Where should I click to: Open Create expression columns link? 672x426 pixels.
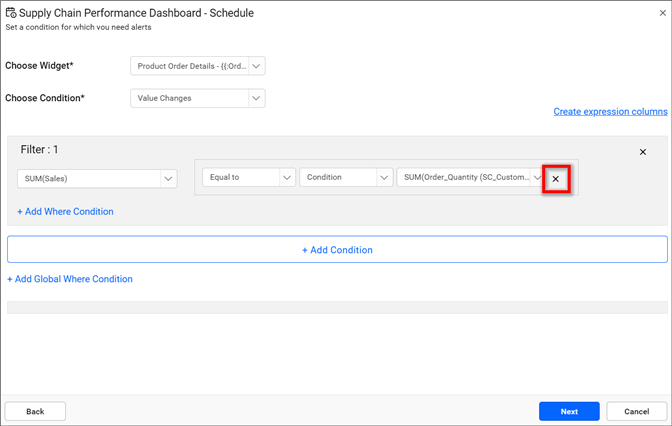click(610, 112)
